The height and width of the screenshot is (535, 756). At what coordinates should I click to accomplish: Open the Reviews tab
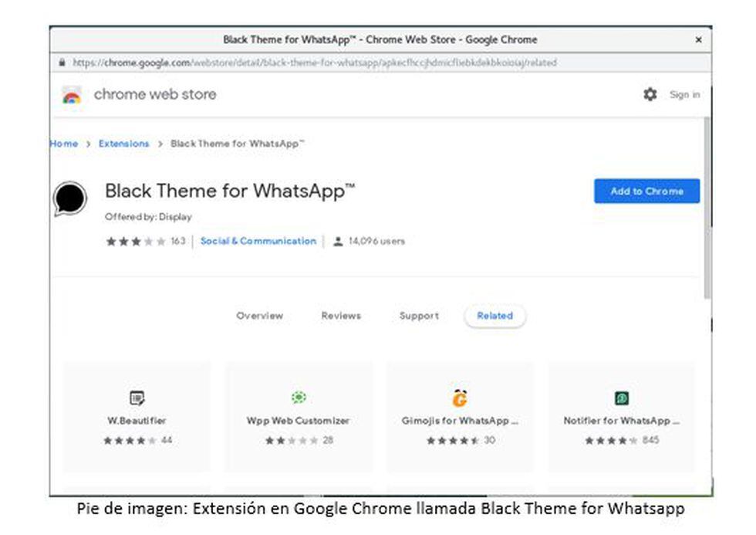click(341, 316)
